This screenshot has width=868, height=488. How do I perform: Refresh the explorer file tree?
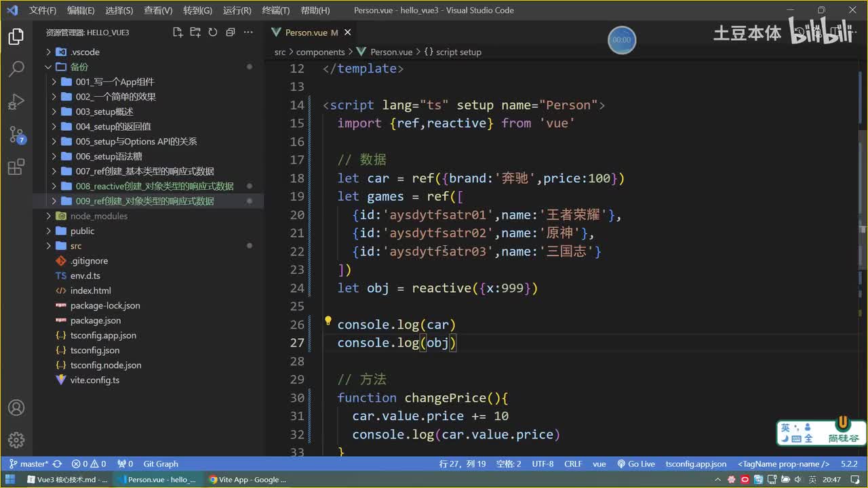pyautogui.click(x=213, y=33)
